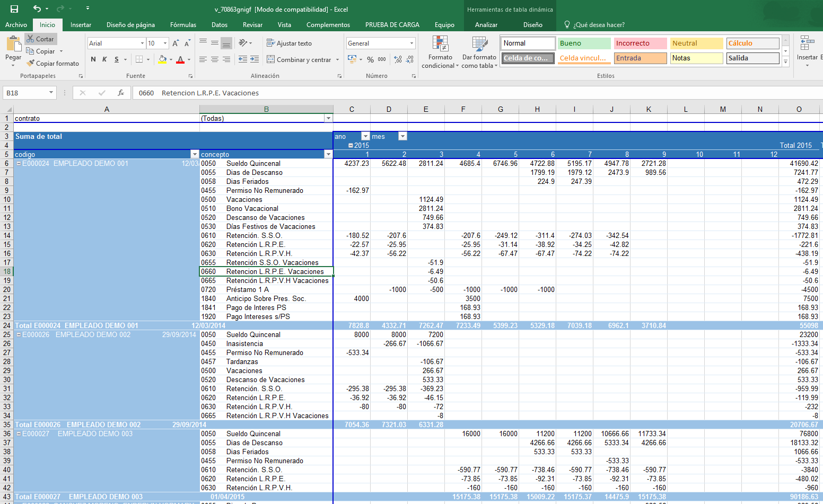Open the Archivo tab

point(16,25)
